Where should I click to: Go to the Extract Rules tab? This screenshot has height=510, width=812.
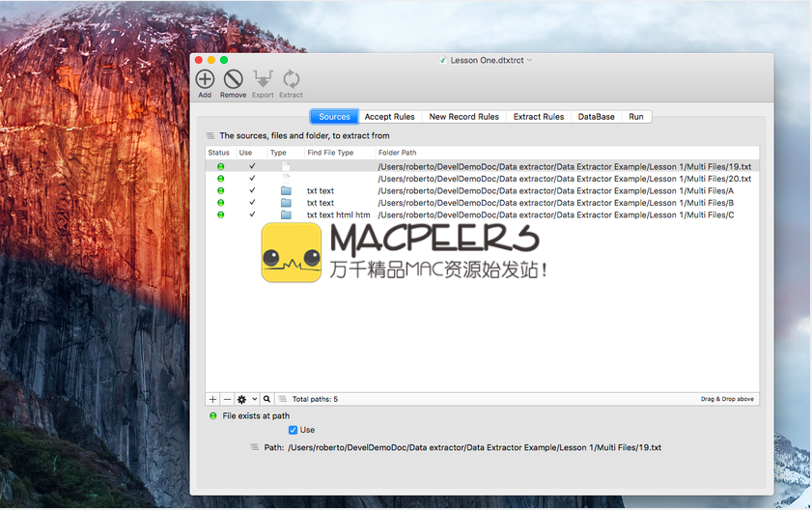(539, 117)
